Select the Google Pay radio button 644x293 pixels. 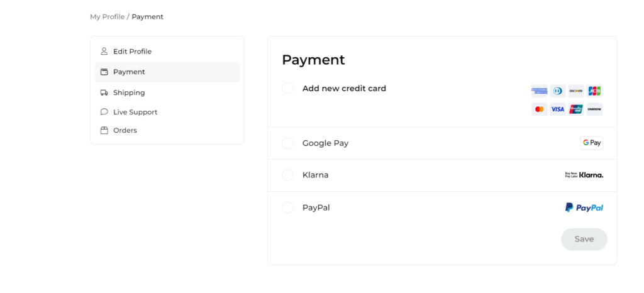click(287, 143)
